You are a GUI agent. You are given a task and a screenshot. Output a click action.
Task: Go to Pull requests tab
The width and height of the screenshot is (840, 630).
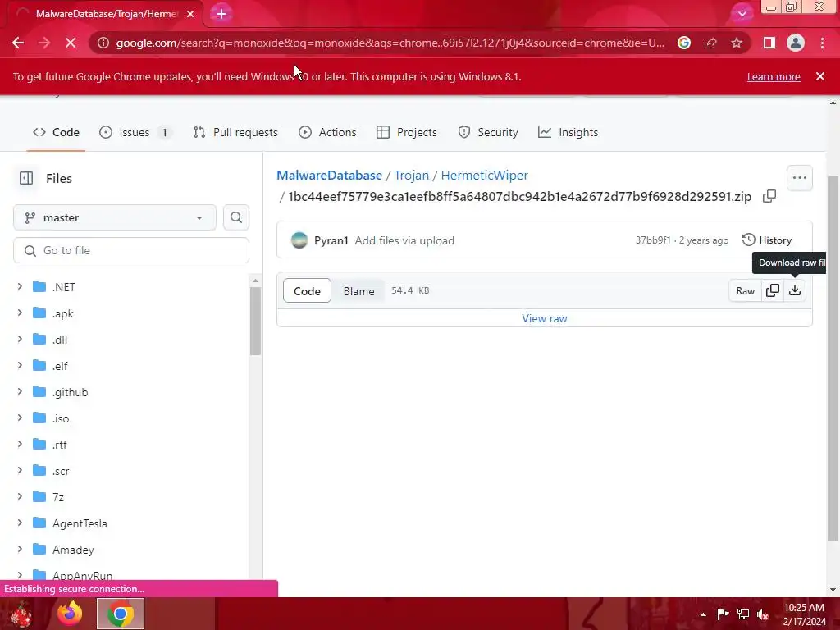[x=235, y=132]
